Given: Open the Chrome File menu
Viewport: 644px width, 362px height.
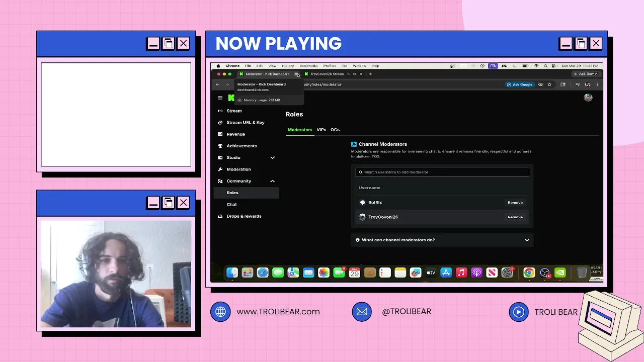Looking at the screenshot, I should click(248, 66).
